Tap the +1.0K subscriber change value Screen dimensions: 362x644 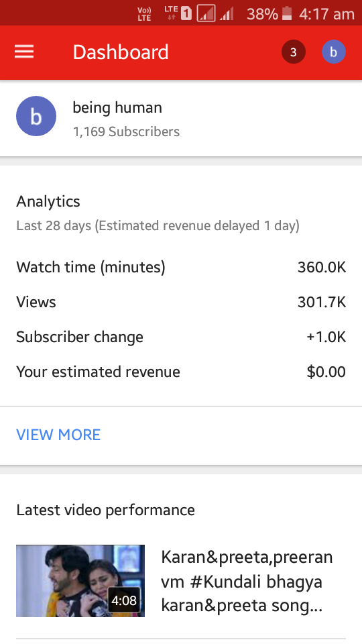pyautogui.click(x=326, y=337)
